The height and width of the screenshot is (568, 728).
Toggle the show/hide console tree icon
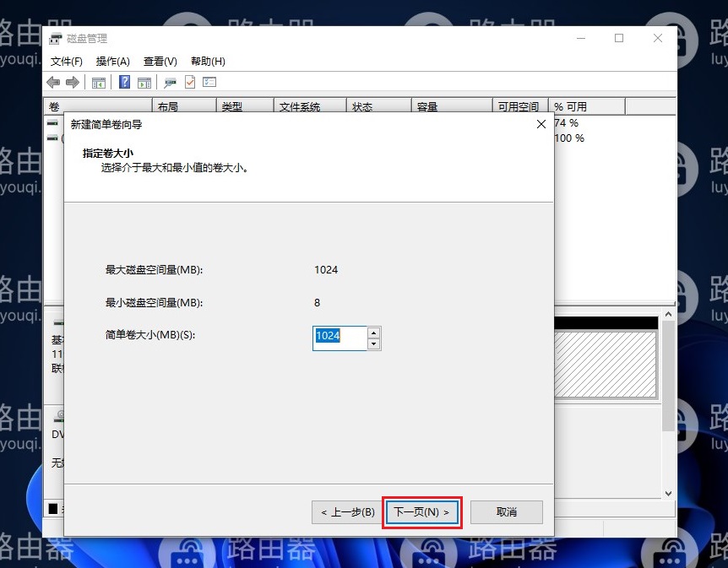[x=99, y=83]
